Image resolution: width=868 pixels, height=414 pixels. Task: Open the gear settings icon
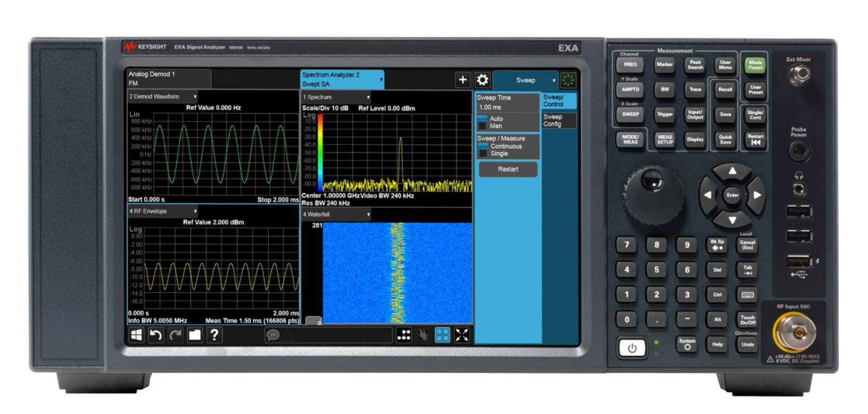(482, 80)
